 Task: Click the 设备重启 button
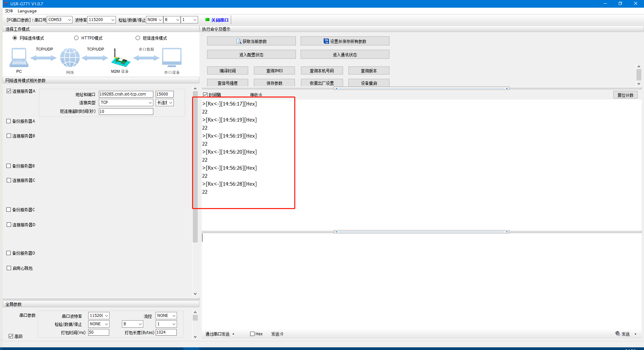[369, 83]
